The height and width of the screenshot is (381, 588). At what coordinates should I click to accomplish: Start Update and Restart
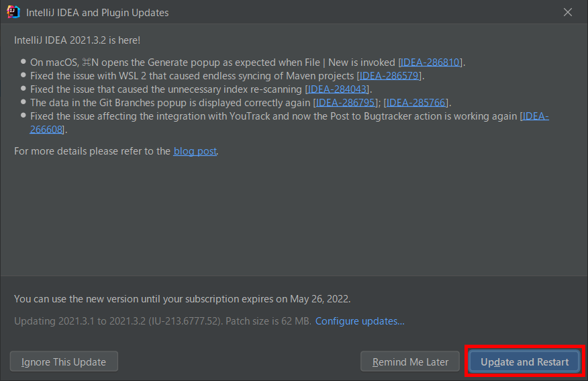[x=524, y=362]
